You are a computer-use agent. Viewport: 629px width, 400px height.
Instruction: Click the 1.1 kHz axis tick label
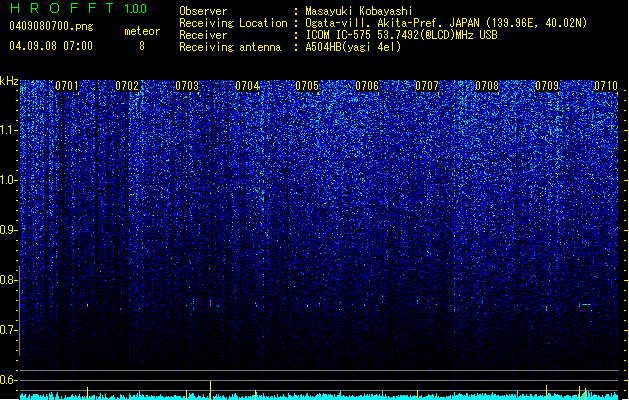point(8,130)
